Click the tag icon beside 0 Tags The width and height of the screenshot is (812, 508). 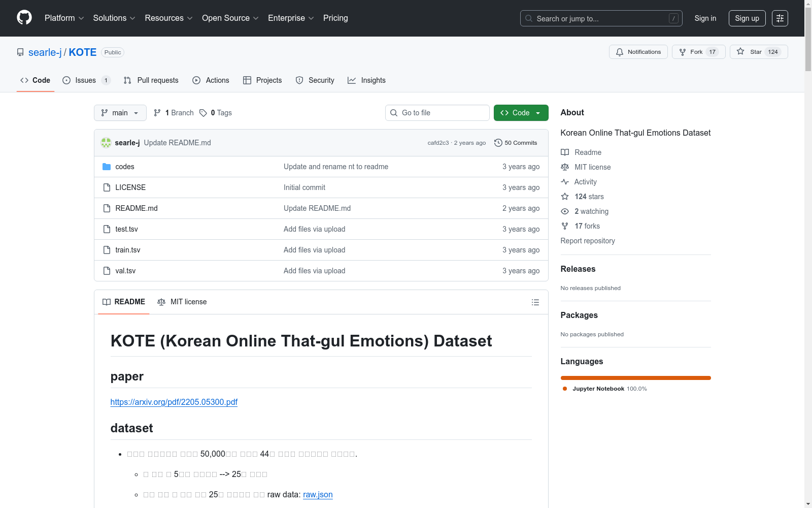pos(203,113)
